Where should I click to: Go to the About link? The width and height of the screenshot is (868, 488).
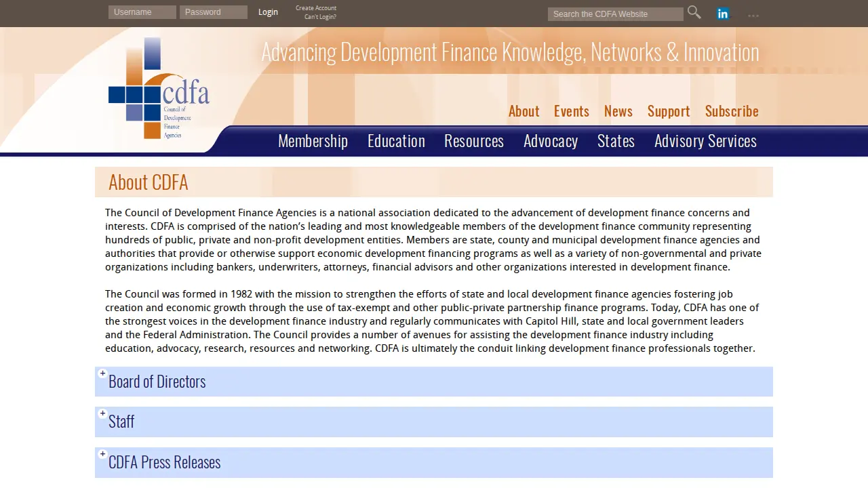pyautogui.click(x=524, y=111)
